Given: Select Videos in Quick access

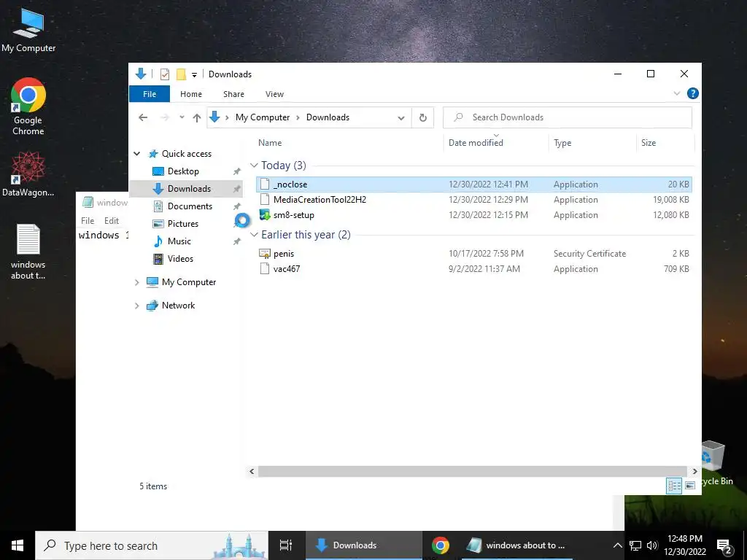Looking at the screenshot, I should (181, 259).
